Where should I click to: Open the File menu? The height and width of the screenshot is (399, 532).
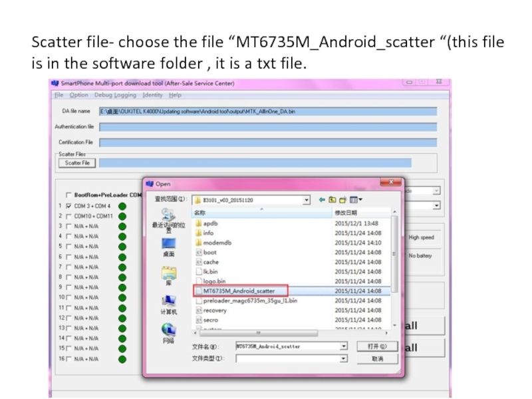pyautogui.click(x=59, y=95)
